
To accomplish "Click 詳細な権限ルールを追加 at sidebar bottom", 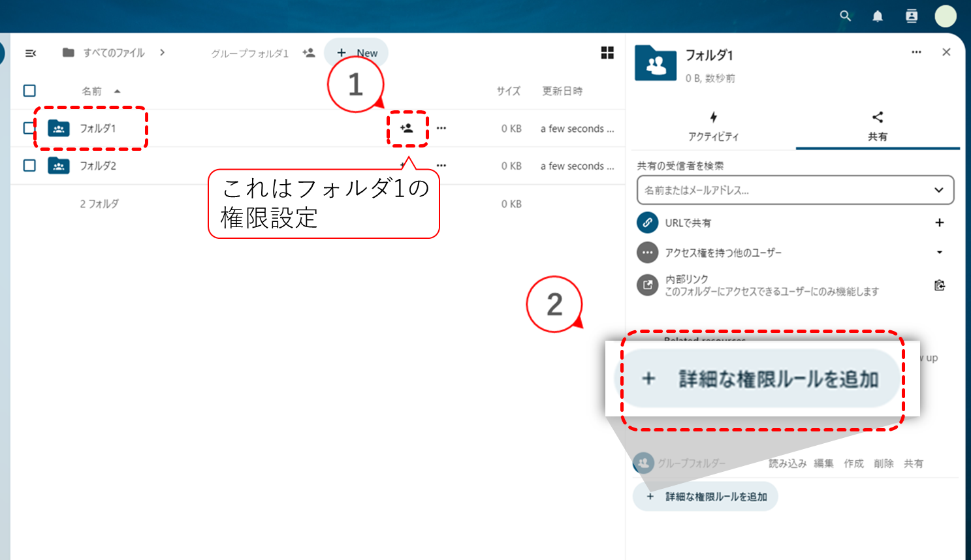I will (x=705, y=497).
